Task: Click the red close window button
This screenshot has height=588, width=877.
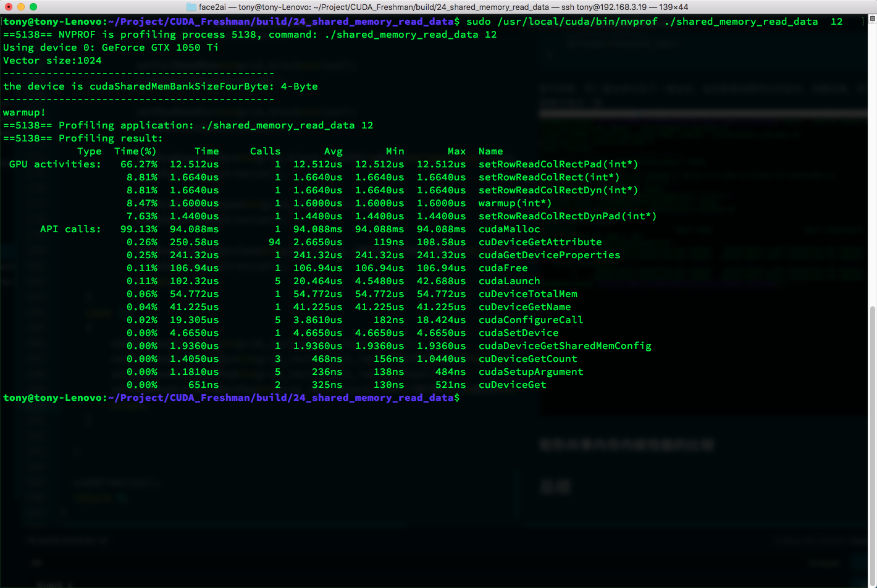Action: coord(9,7)
